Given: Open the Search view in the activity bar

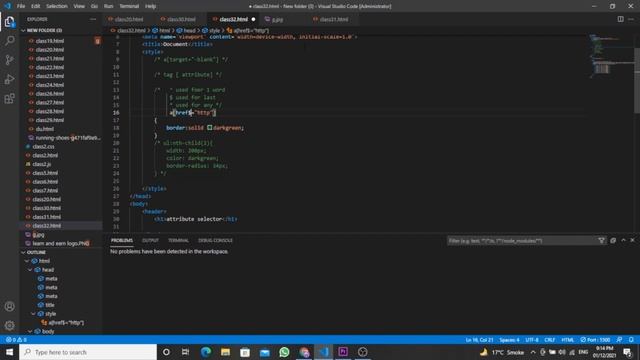Looking at the screenshot, I should 9,40.
